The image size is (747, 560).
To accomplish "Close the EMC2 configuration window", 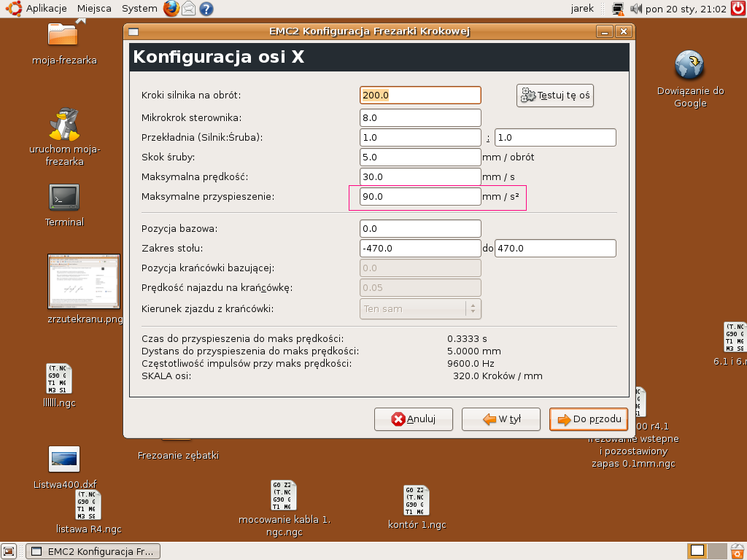I will [x=624, y=32].
